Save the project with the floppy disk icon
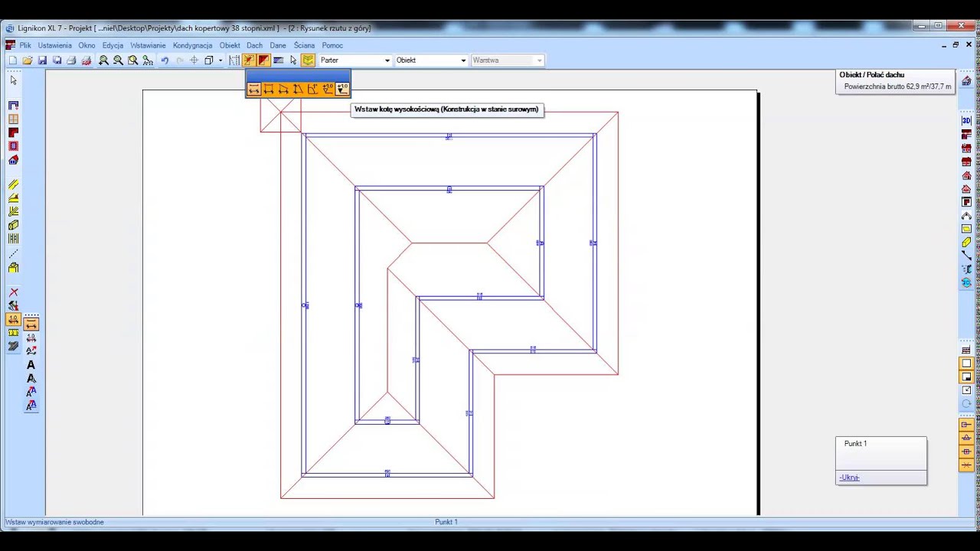The height and width of the screenshot is (551, 980). tap(42, 60)
